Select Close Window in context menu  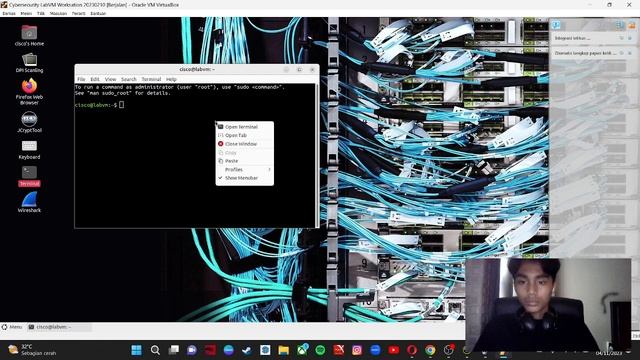coord(244,144)
